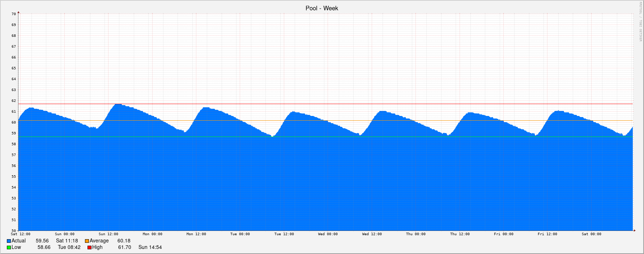Image resolution: width=644 pixels, height=254 pixels.
Task: Click the Actual value 59.56 in legend
Action: [42, 241]
